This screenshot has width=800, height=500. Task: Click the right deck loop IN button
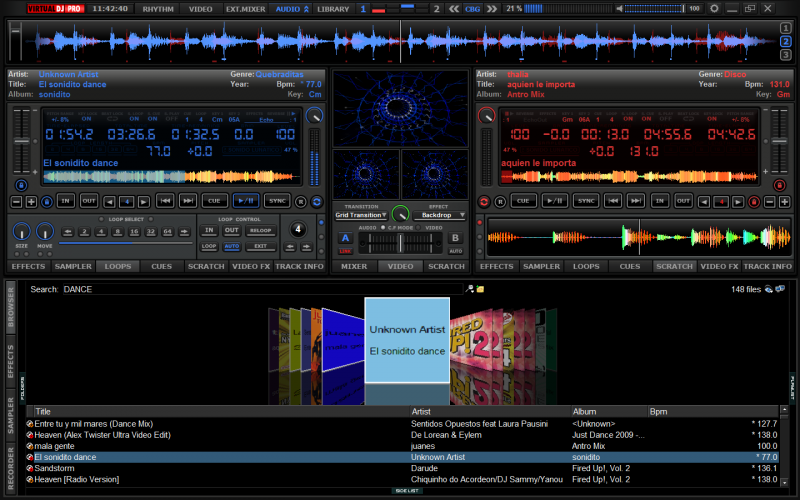pyautogui.click(x=660, y=201)
